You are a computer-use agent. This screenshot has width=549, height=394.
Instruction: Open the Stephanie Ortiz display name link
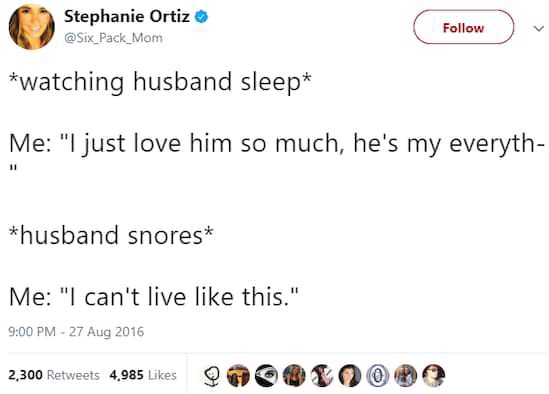point(127,16)
